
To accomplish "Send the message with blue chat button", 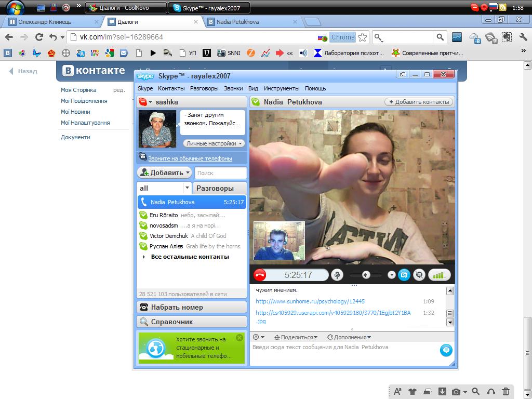I will (x=446, y=350).
